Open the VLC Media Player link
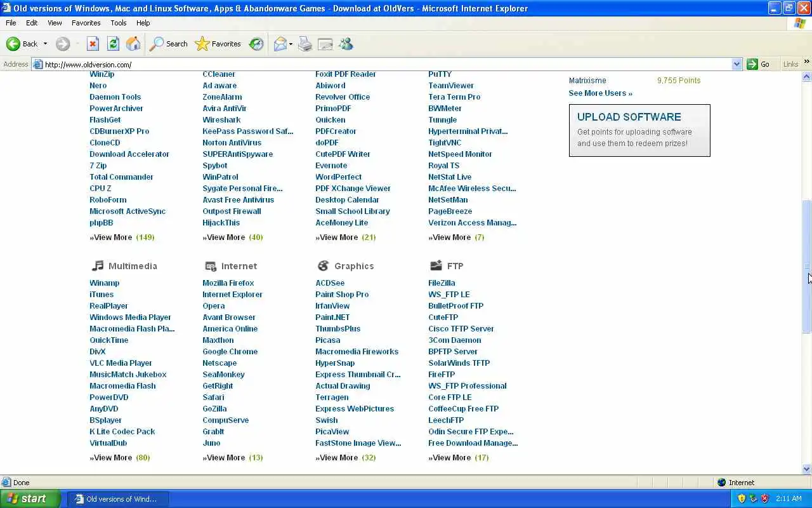812x508 pixels. click(121, 363)
